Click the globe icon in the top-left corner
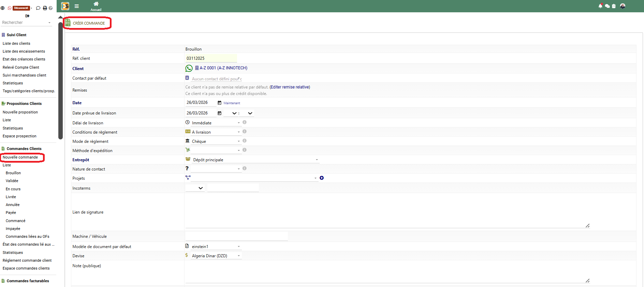Image resolution: width=644 pixels, height=287 pixels. click(x=3, y=8)
